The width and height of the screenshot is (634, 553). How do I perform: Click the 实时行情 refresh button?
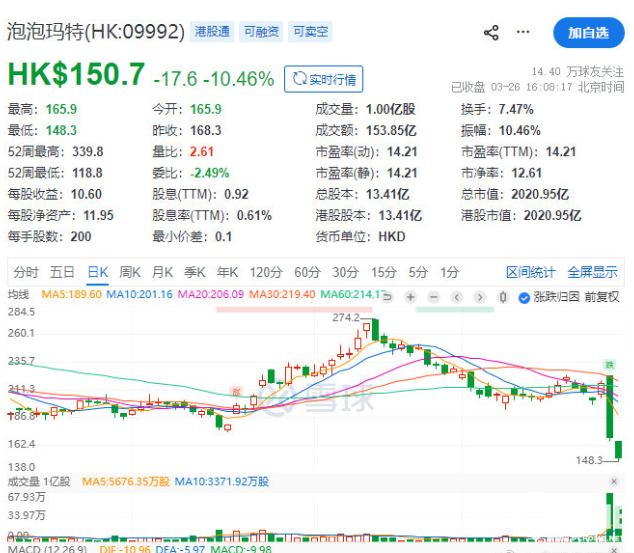click(323, 79)
